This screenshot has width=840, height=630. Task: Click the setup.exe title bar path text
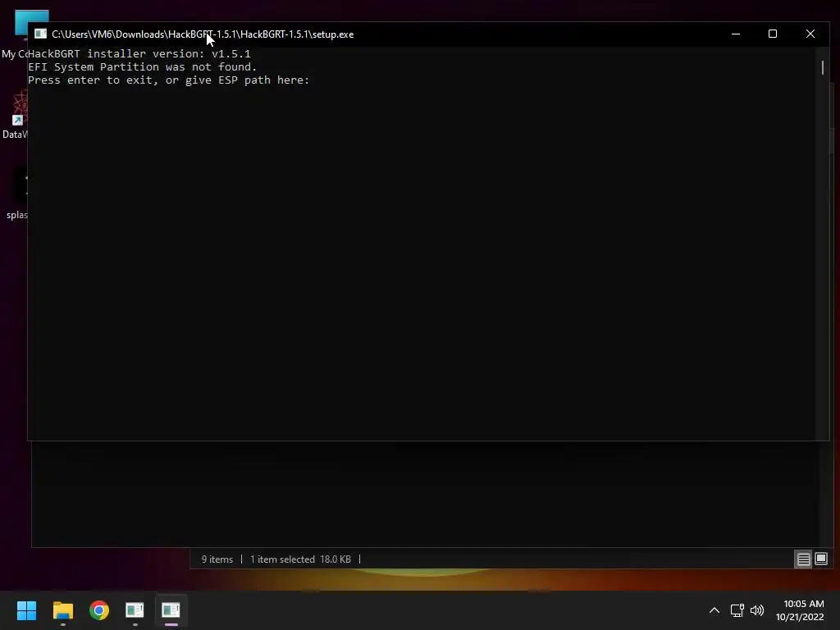coord(203,34)
